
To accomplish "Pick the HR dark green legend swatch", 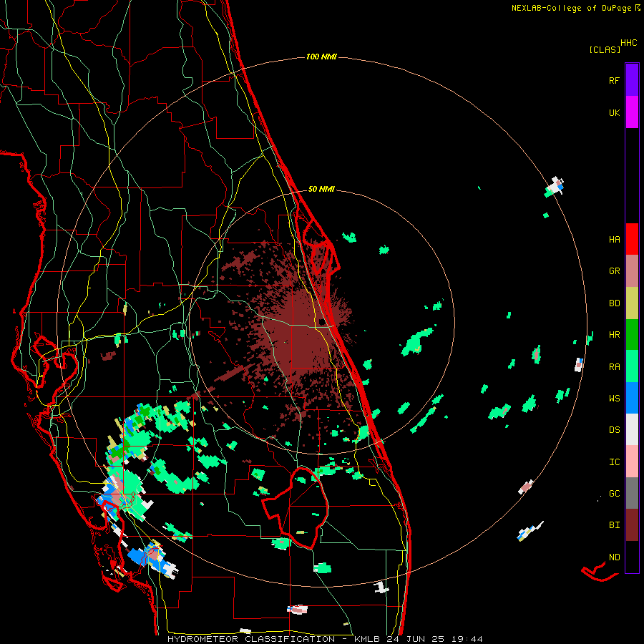I will click(x=632, y=335).
